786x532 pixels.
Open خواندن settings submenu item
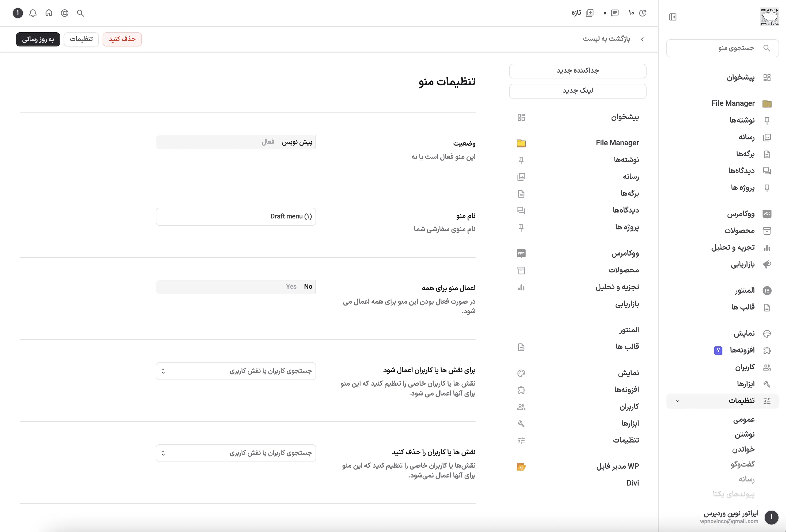point(743,449)
